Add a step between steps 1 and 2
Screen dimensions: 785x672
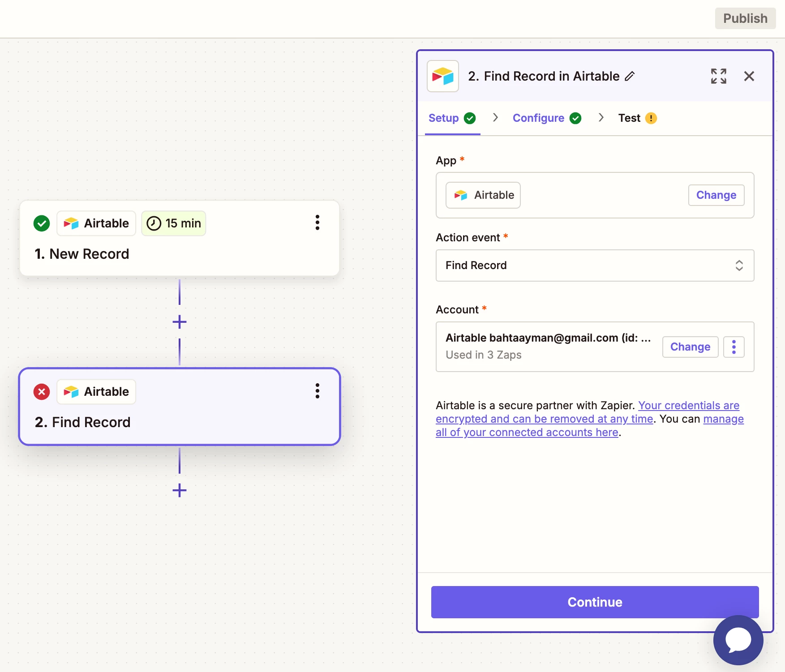click(180, 322)
